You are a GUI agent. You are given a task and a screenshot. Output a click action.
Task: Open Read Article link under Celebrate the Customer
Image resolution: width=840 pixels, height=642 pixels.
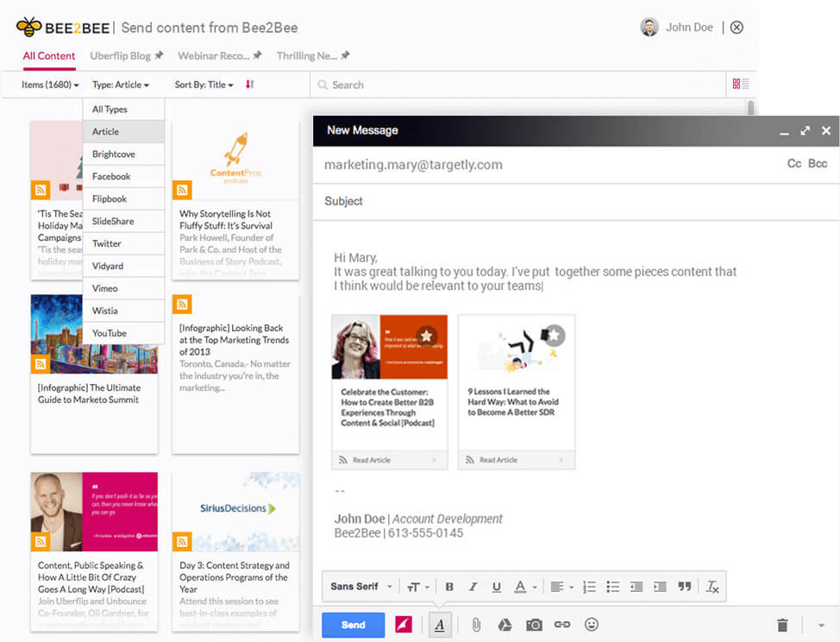(390, 460)
